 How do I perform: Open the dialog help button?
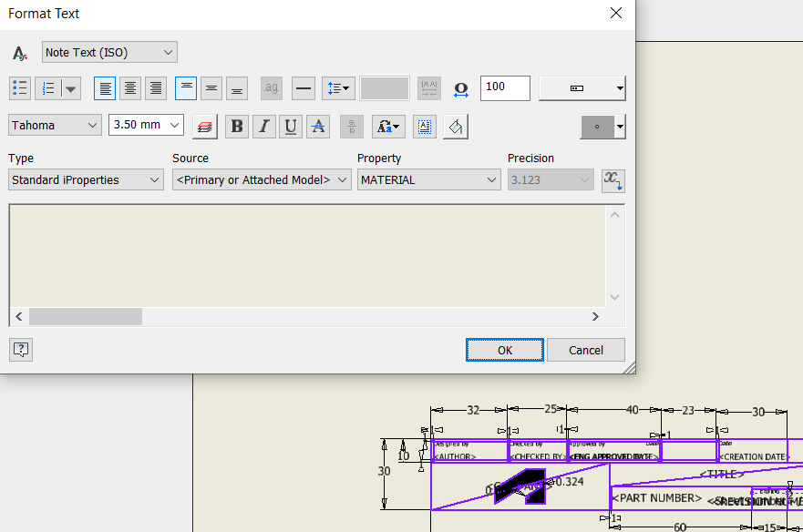20,350
